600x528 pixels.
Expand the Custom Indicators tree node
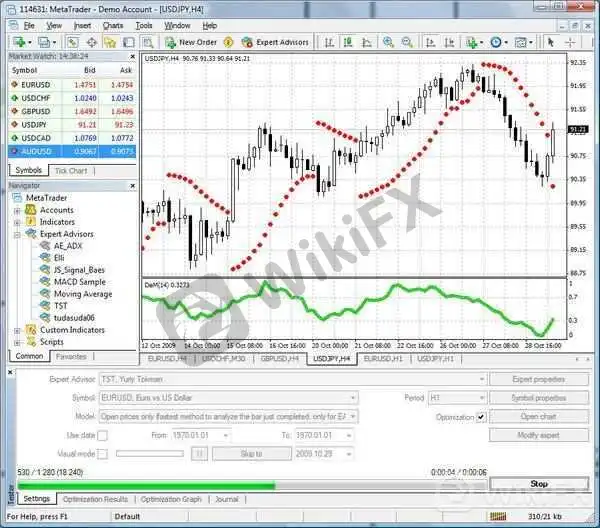[x=17, y=330]
